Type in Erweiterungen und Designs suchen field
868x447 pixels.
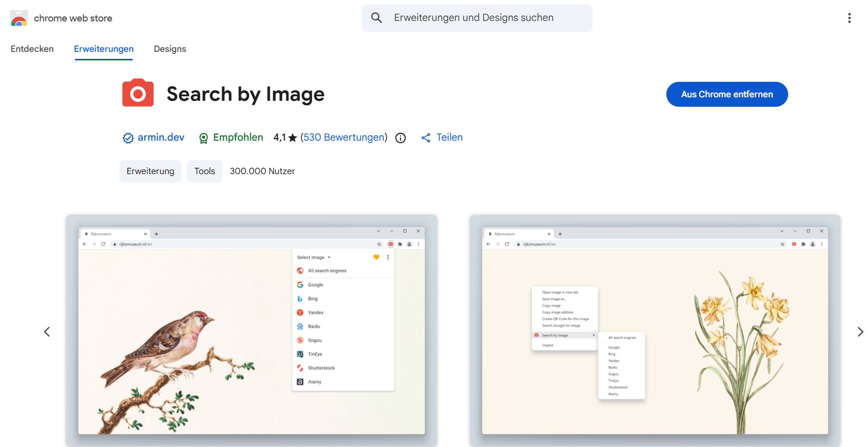click(x=477, y=18)
